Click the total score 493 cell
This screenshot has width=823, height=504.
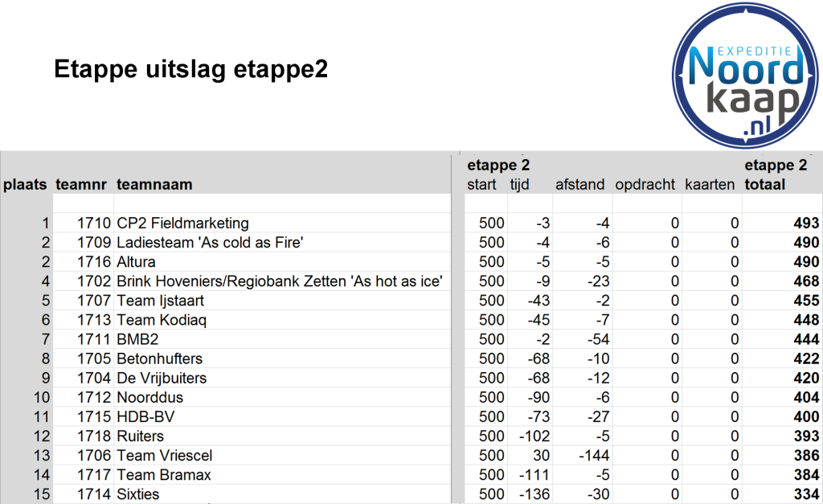805,223
